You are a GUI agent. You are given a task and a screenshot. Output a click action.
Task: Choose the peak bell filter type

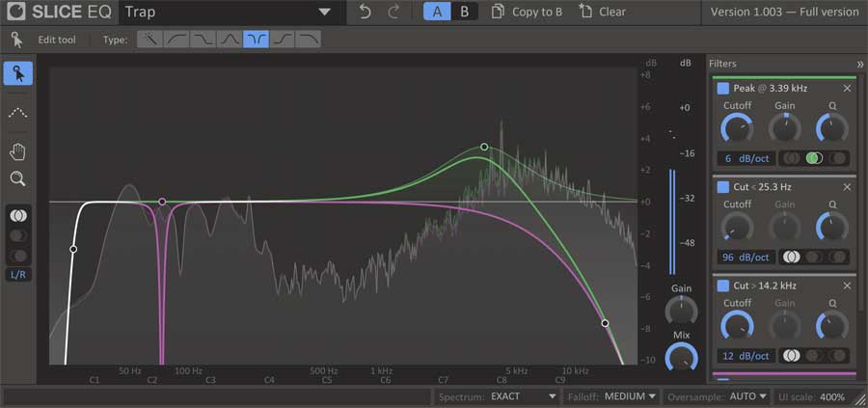tap(230, 40)
